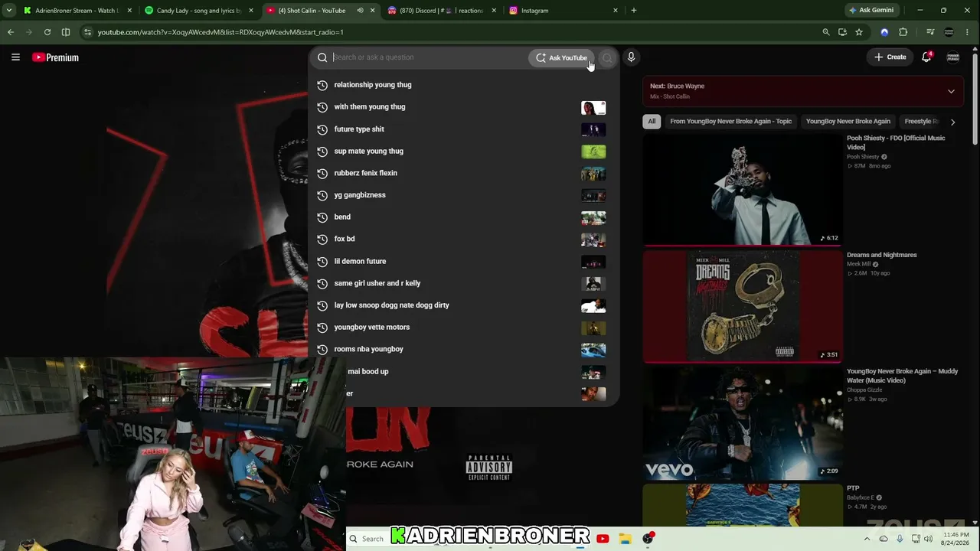
Task: Bookmark this page with the star icon
Action: [859, 32]
